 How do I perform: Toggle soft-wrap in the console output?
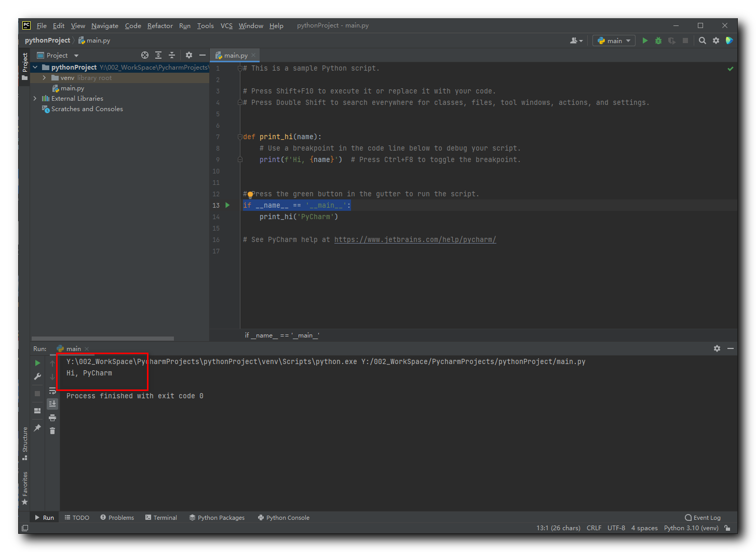coord(52,390)
